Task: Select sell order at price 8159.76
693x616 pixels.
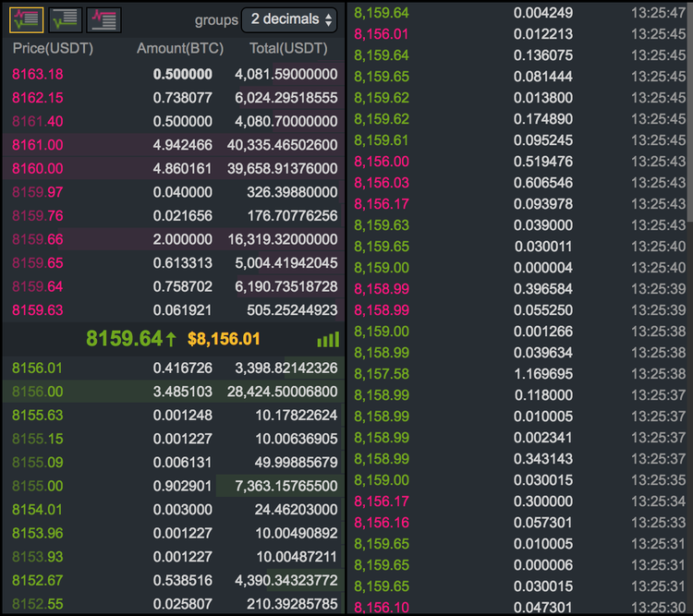Action: click(x=174, y=215)
